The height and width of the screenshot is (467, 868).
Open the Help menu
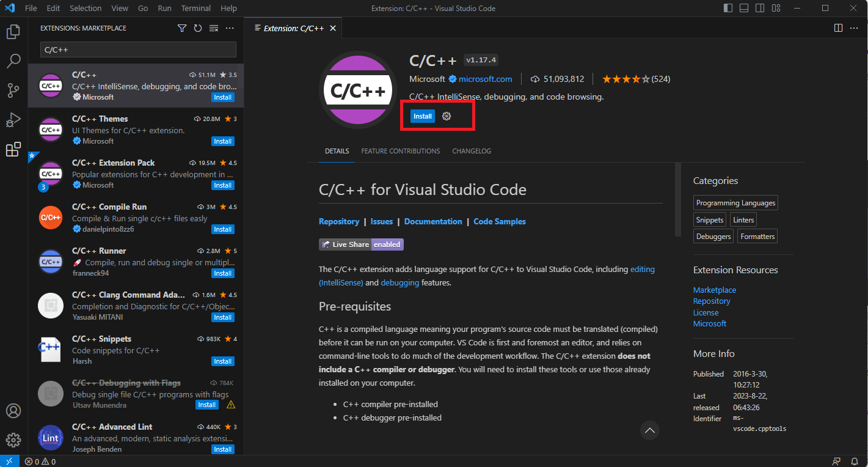click(x=228, y=9)
